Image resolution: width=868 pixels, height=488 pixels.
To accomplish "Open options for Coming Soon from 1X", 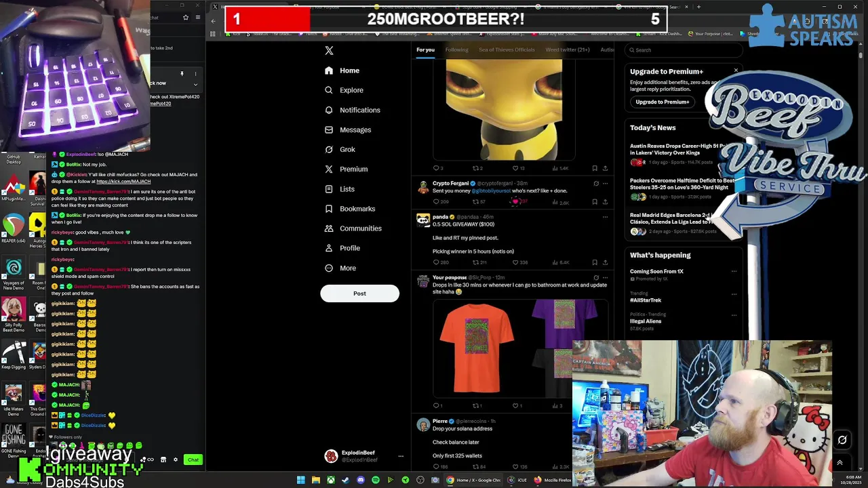I will pyautogui.click(x=734, y=271).
